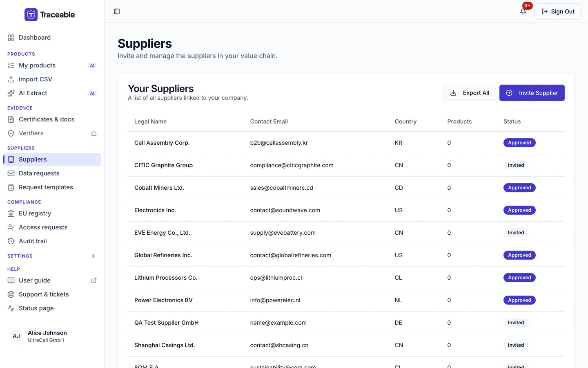Viewport: 588px width, 368px height.
Task: Click the Certificates & docs file icon
Action: click(x=11, y=119)
